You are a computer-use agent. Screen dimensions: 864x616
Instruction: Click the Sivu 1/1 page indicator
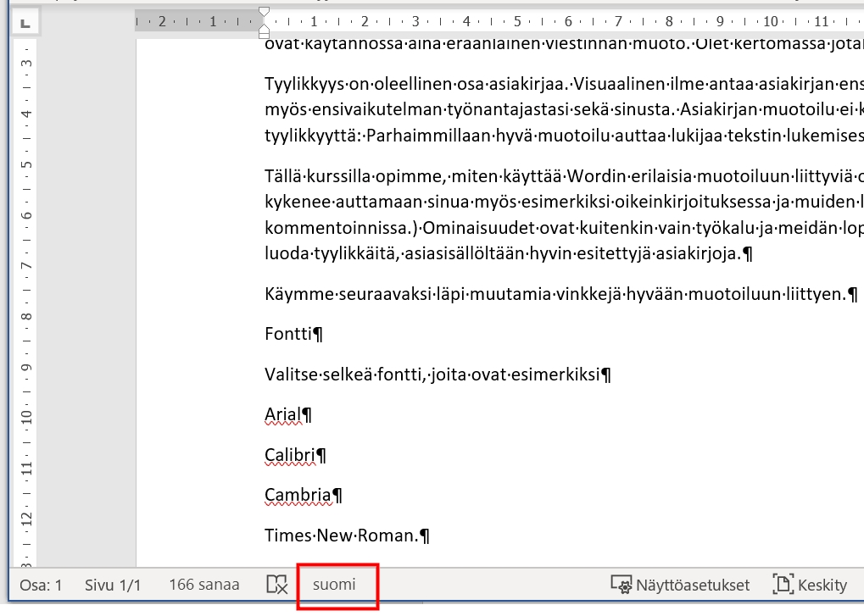(x=113, y=585)
